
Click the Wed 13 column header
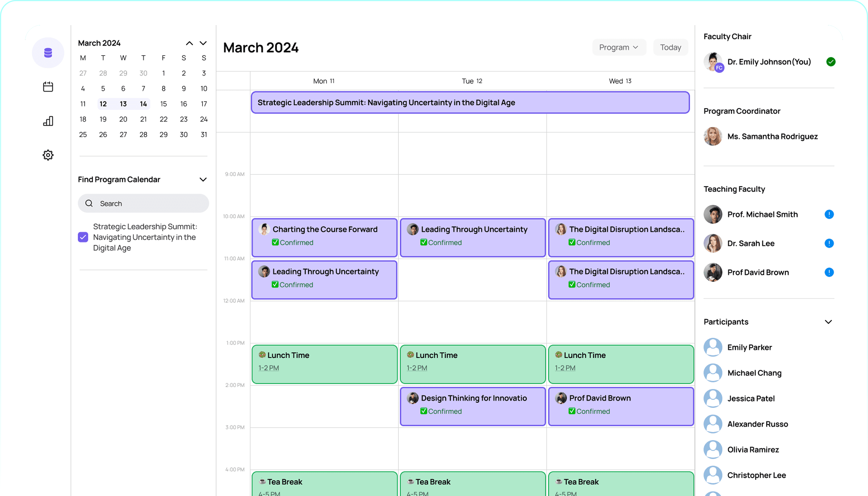point(620,81)
